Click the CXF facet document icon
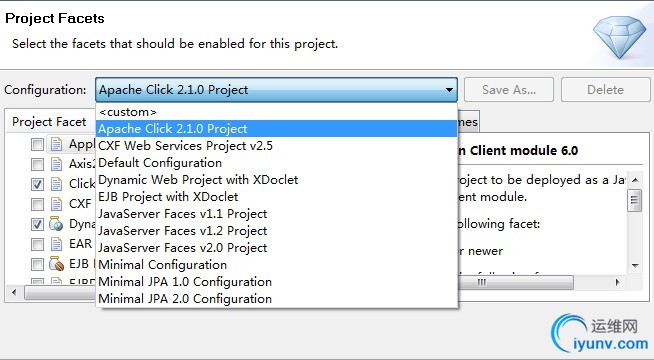654x360 pixels. point(56,204)
